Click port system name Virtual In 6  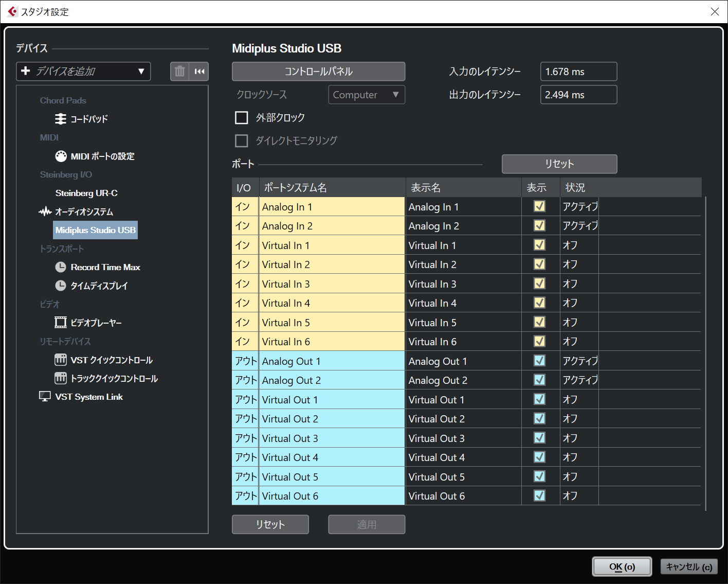[x=332, y=342]
